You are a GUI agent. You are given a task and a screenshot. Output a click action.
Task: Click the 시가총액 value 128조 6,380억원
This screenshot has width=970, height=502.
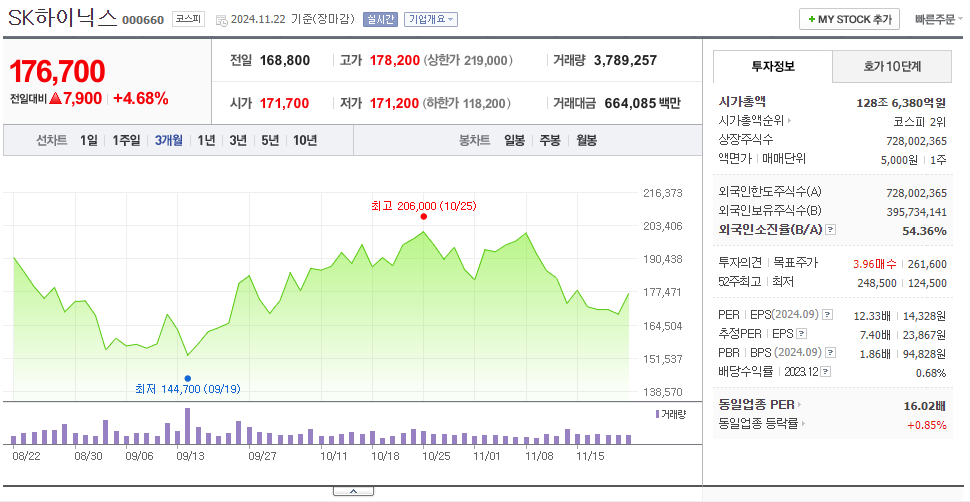pos(901,103)
